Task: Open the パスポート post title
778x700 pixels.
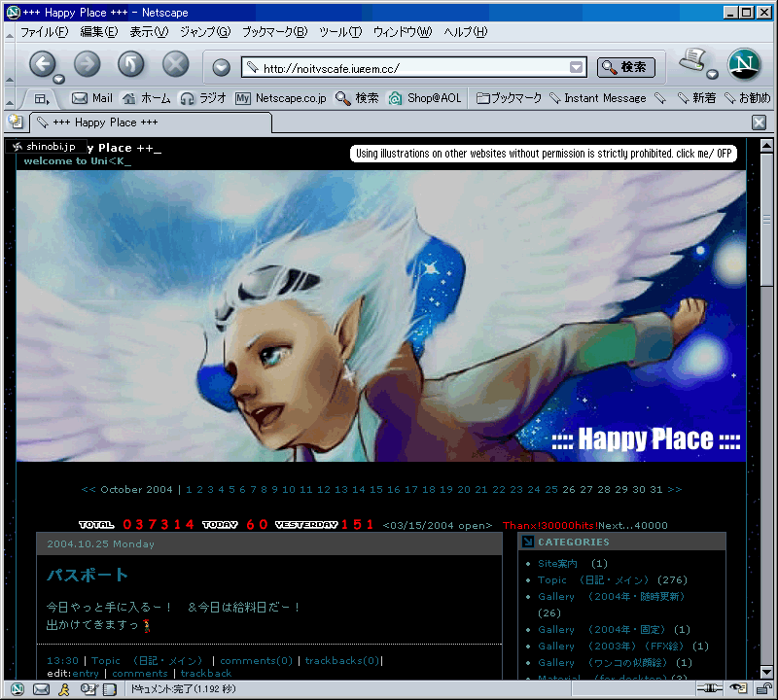Action: (x=88, y=575)
